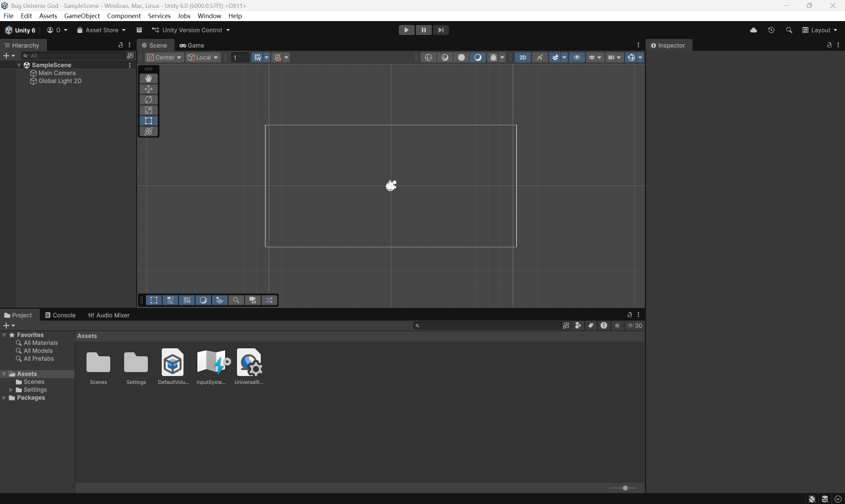Toggle scene visibility eye icon

click(x=576, y=57)
